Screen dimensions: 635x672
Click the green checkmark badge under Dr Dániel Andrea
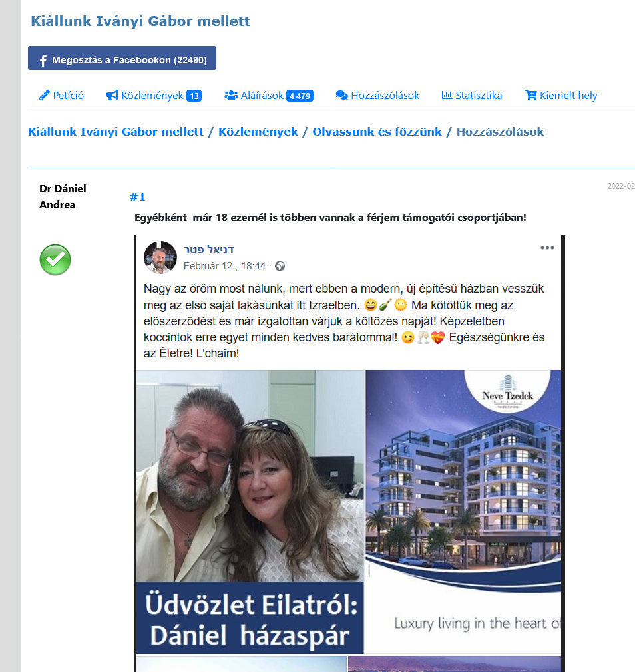[55, 259]
